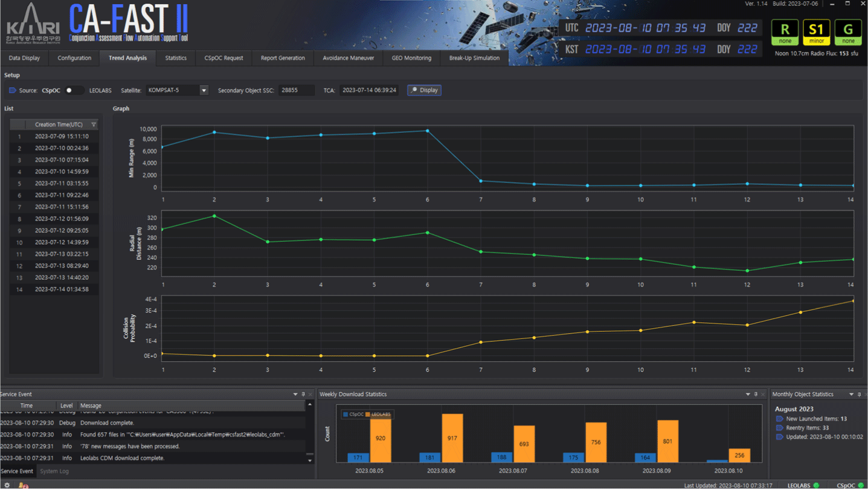Click tag icon next to Updated timestamp

779,436
